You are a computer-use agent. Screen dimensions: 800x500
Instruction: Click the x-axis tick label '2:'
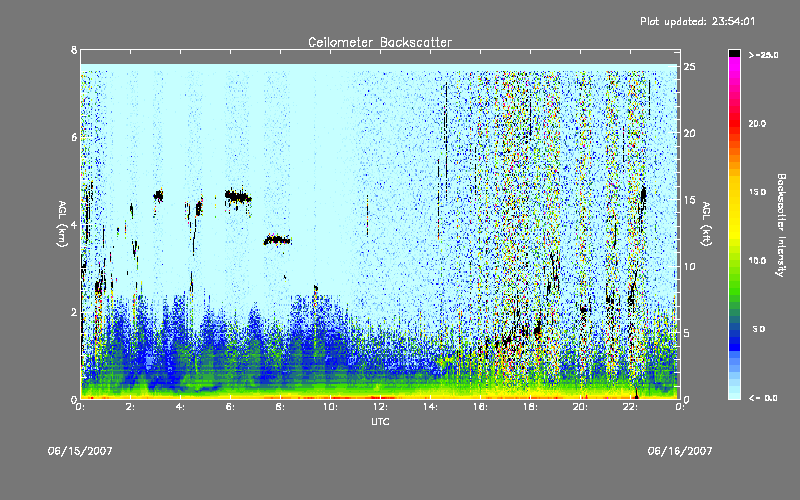click(131, 407)
